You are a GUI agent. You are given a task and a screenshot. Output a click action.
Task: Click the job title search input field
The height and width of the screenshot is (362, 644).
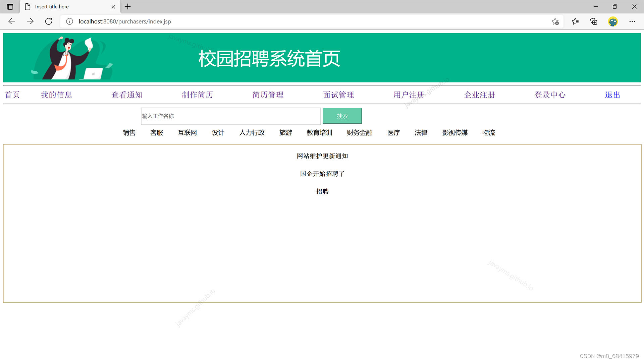point(230,116)
